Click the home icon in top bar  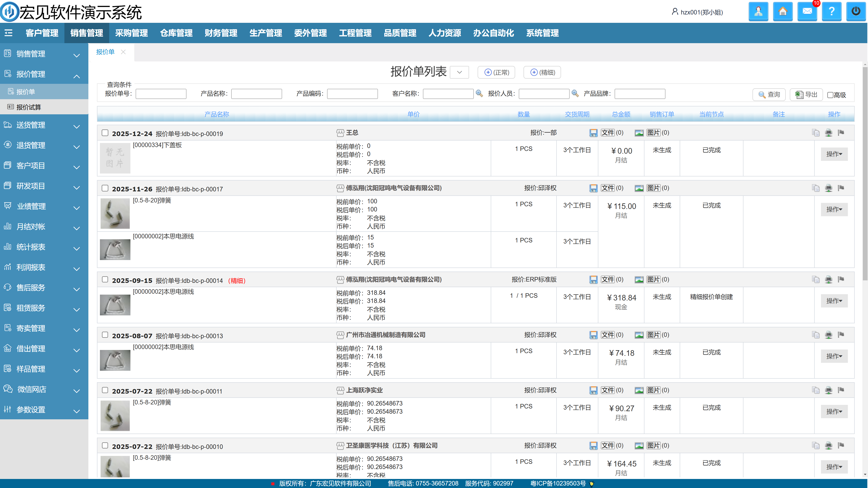[782, 12]
